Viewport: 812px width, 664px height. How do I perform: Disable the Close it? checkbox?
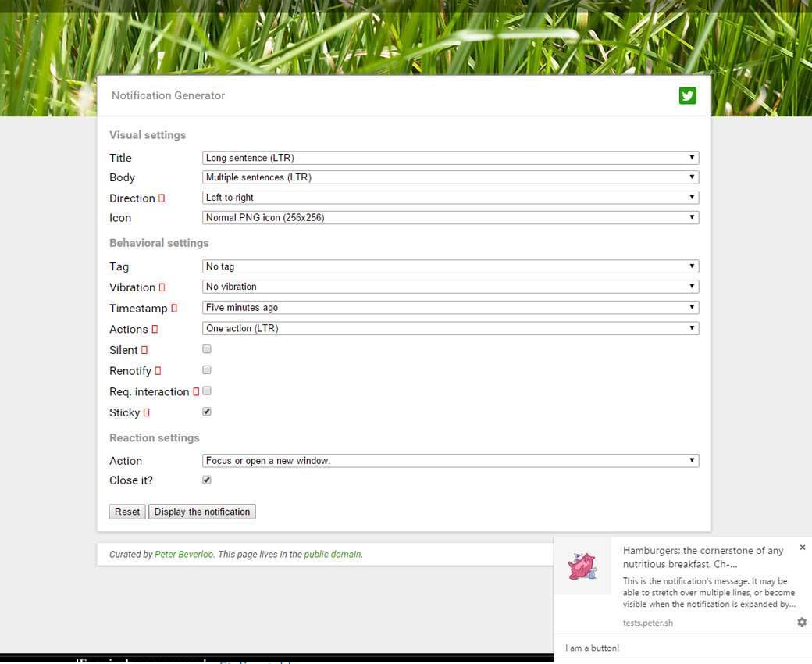pyautogui.click(x=207, y=480)
